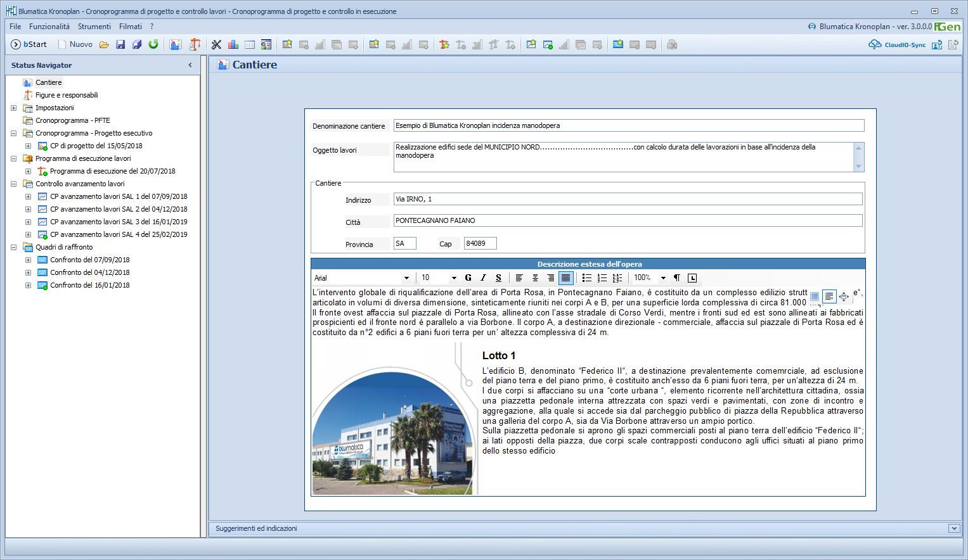968x560 pixels.
Task: Click the Denominazione cantiere text field
Action: click(628, 125)
